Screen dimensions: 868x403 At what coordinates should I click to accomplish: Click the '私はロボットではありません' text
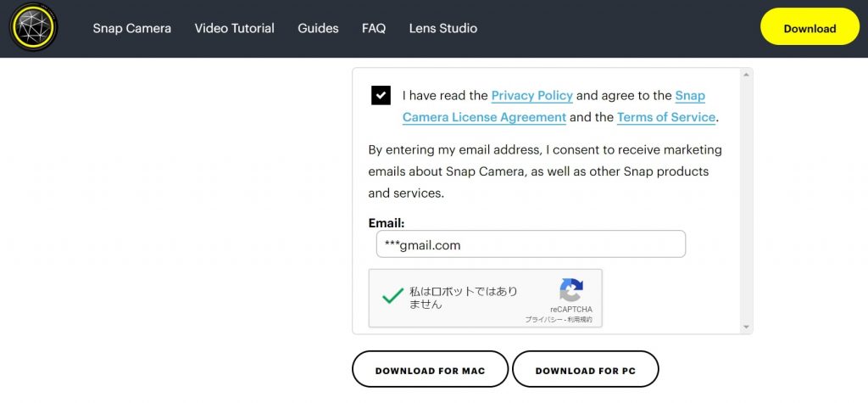[x=464, y=298]
